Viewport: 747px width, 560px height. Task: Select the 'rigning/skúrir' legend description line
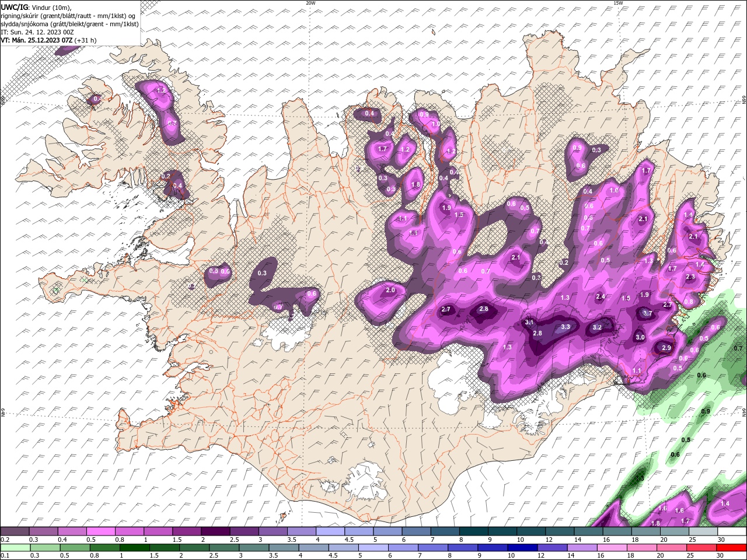click(68, 16)
